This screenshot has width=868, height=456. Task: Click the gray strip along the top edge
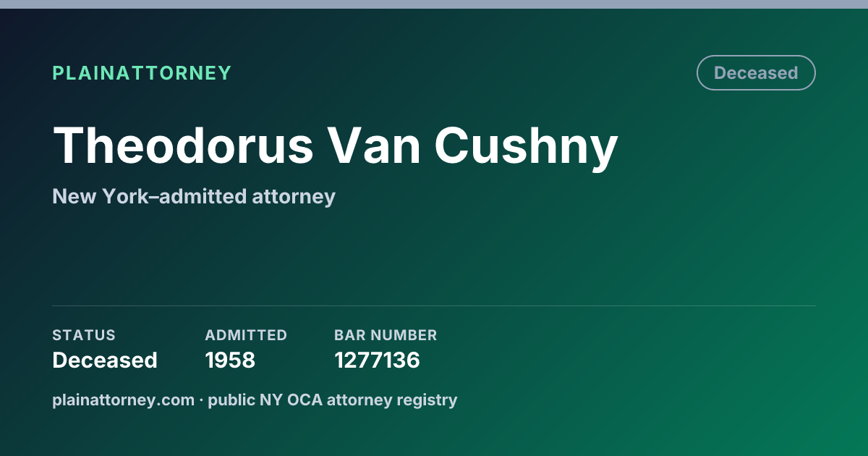[x=434, y=4]
